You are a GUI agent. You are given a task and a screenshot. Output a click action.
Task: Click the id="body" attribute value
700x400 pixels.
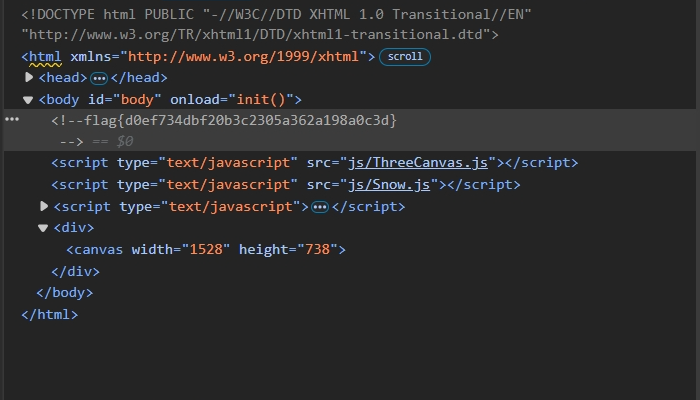pyautogui.click(x=137, y=99)
